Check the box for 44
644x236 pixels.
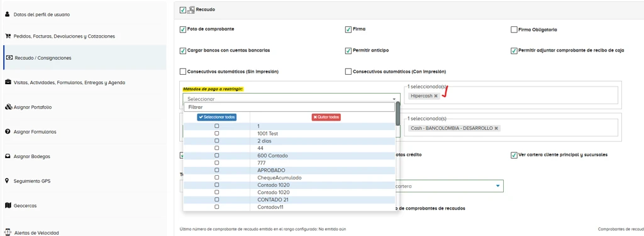click(x=216, y=148)
